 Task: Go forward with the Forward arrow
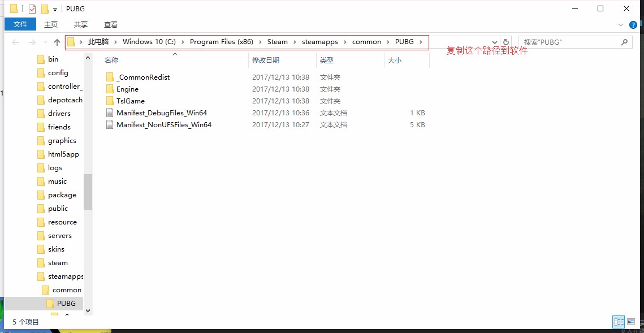32,42
